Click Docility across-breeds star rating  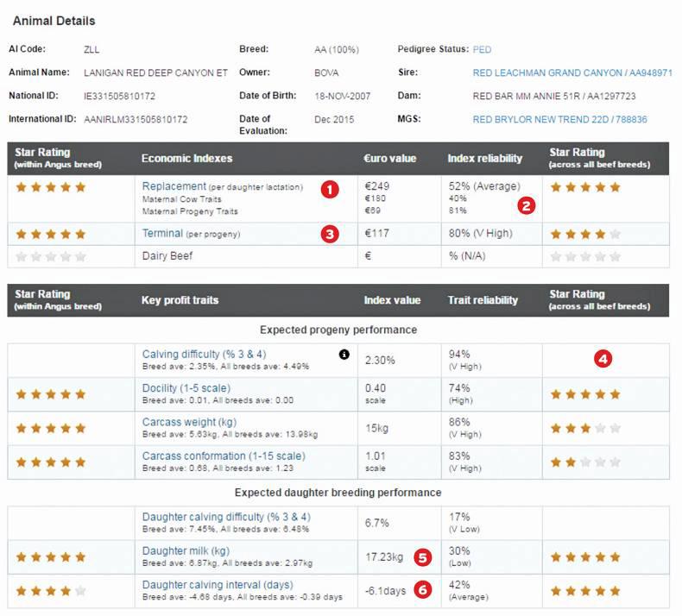pyautogui.click(x=585, y=394)
